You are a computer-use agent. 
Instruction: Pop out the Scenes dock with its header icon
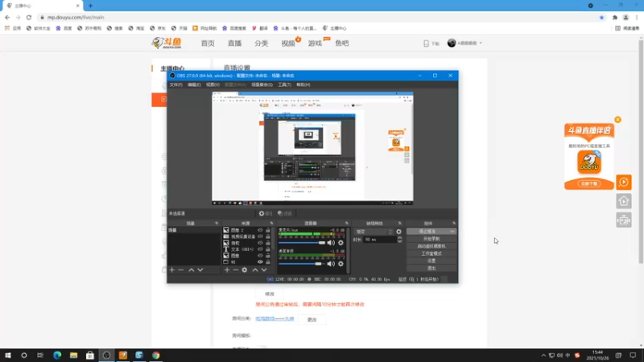coord(217,224)
